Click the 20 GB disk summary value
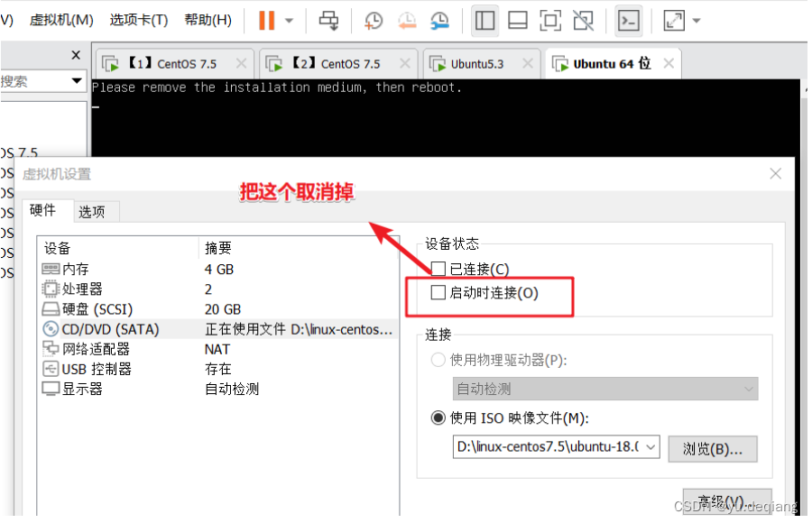 pos(223,309)
